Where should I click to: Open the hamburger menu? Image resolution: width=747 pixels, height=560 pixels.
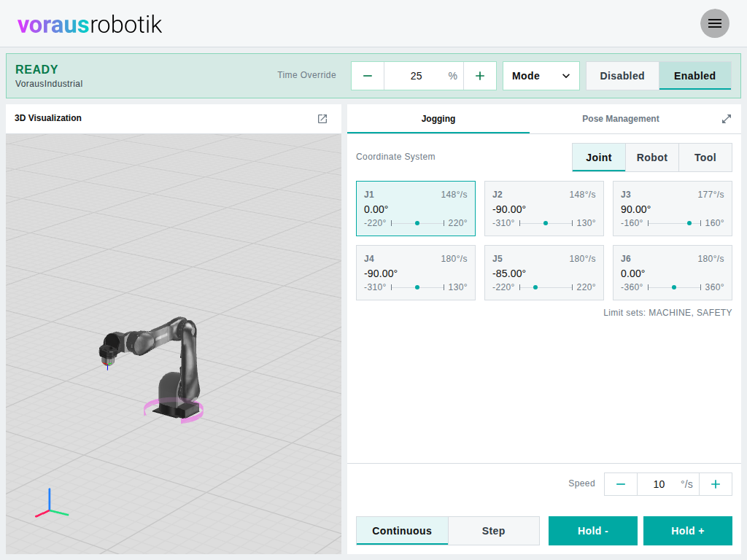pos(715,23)
